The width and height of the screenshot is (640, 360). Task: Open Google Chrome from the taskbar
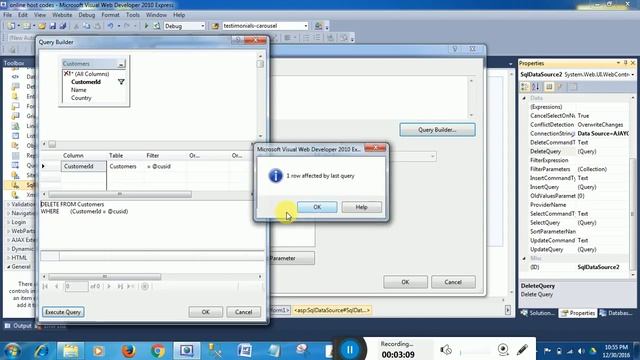point(158,351)
